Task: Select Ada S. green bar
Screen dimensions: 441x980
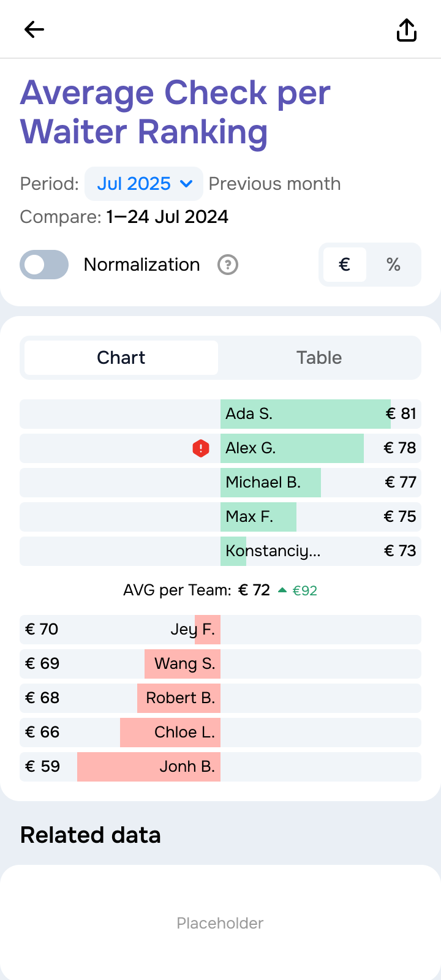Action: coord(305,414)
